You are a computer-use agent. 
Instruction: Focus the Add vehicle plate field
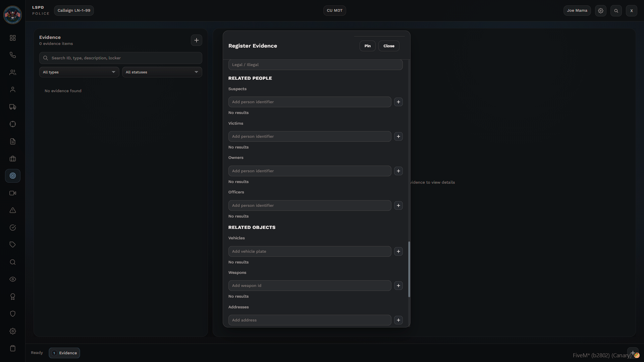[x=310, y=251]
